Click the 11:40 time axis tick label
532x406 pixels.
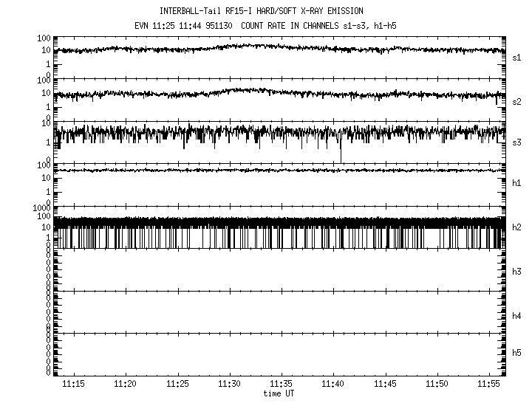[333, 385]
